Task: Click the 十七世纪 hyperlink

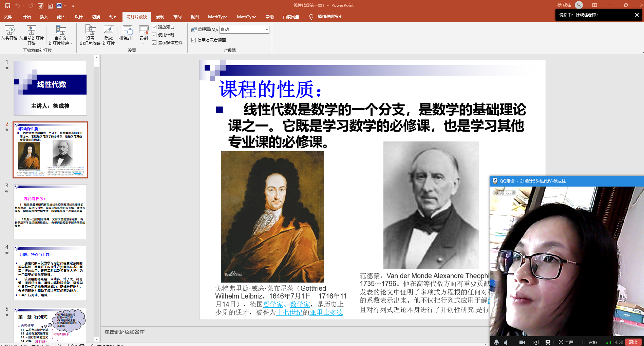Action: (289, 313)
